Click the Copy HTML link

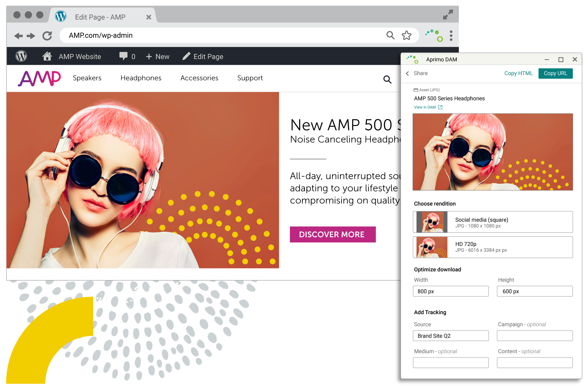click(x=518, y=73)
